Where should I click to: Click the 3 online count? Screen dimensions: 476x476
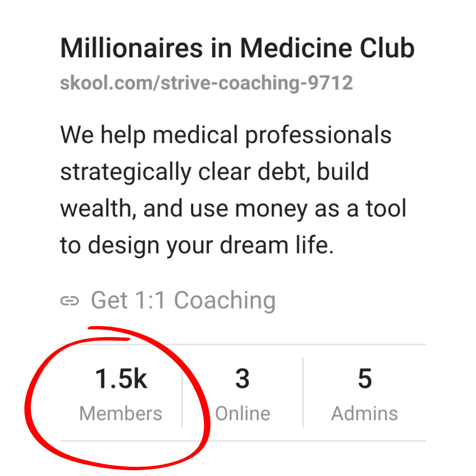(242, 379)
